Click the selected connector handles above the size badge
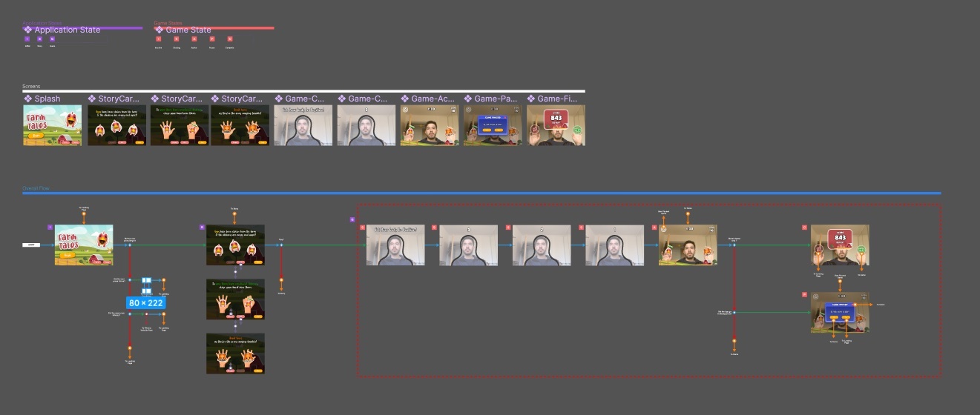This screenshot has height=415, width=980. [147, 282]
